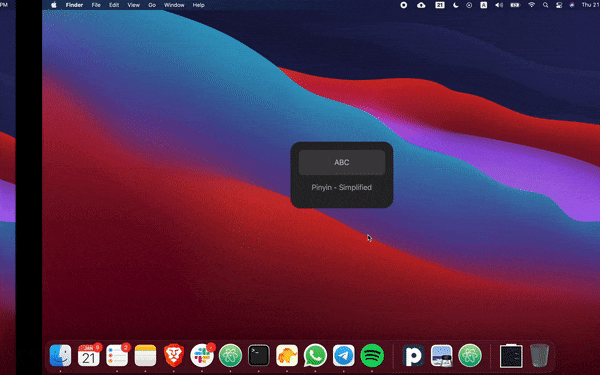Select the ABC input source
Image resolution: width=600 pixels, height=375 pixels.
click(x=342, y=162)
